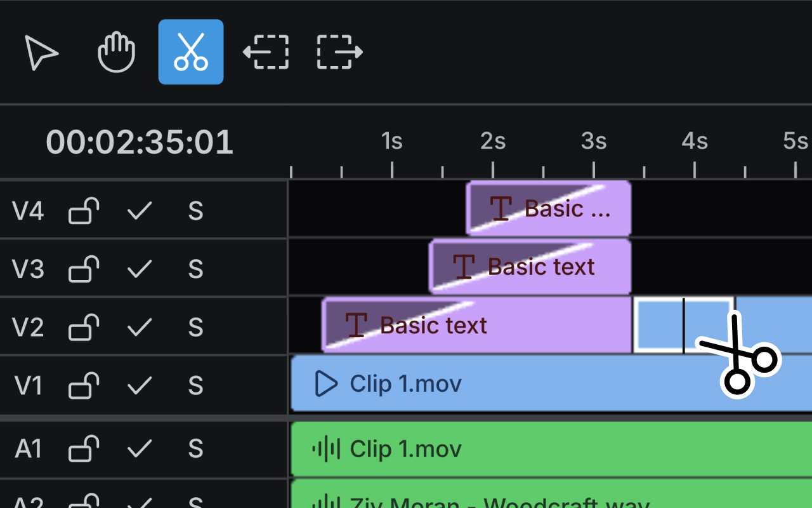
Task: Click the 2s mark on the ruler
Action: coord(493,141)
